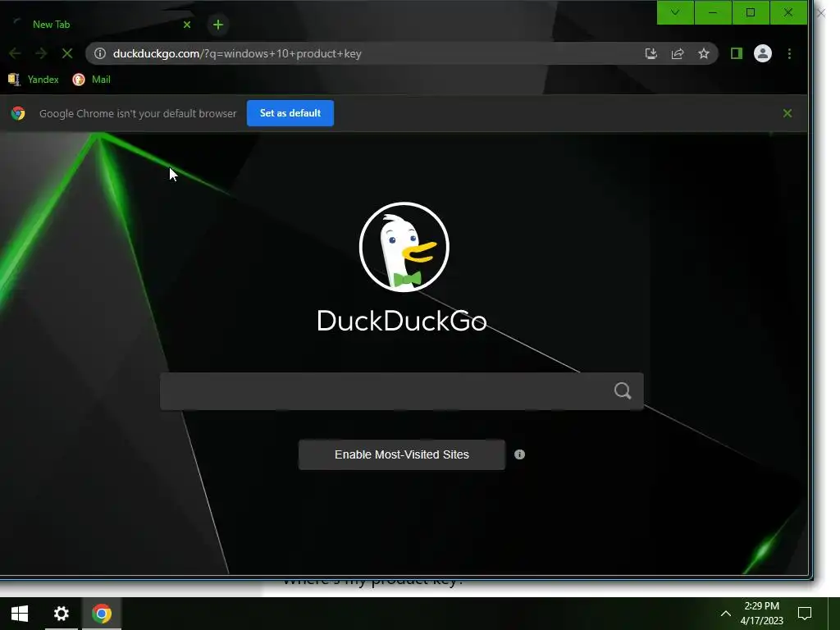The width and height of the screenshot is (840, 630).
Task: Close the New Tab tab
Action: tap(187, 25)
